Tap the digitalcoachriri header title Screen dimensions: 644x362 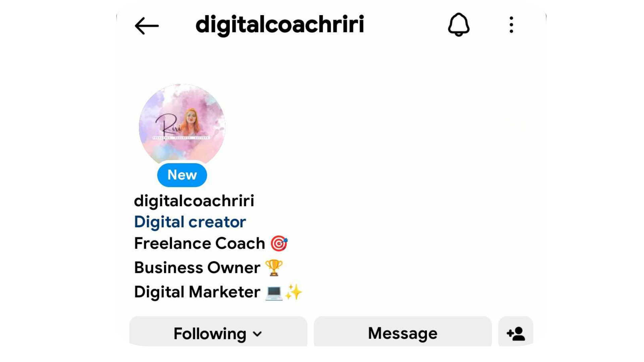point(279,24)
